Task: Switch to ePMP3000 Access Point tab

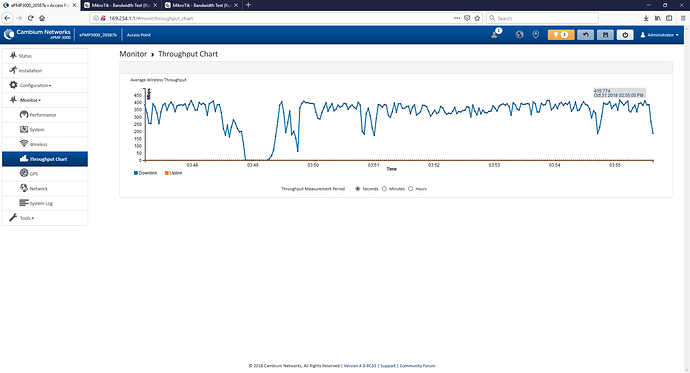Action: click(40, 5)
